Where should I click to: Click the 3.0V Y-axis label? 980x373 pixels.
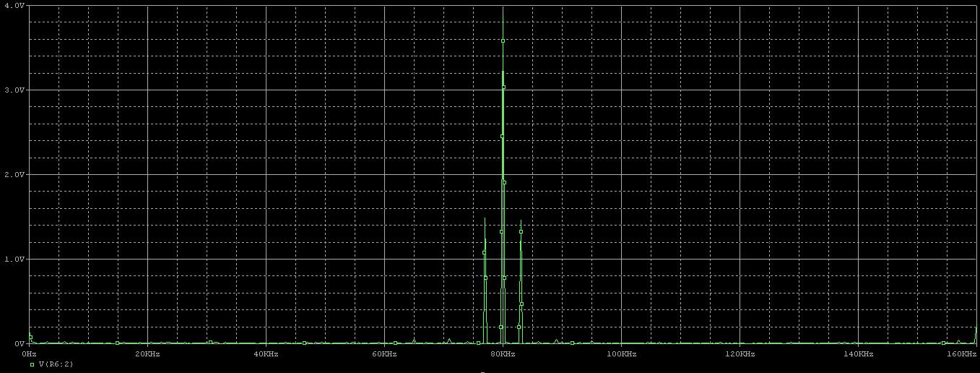click(14, 90)
